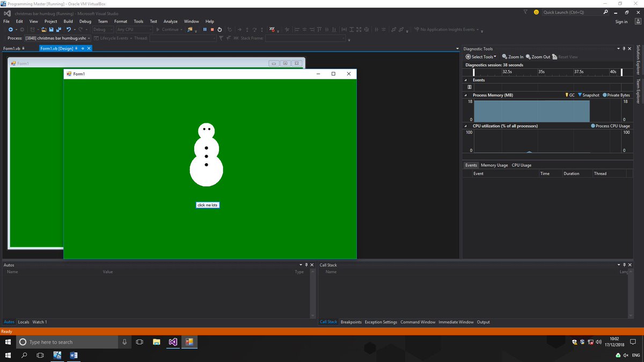
Task: Click the Sign in link
Action: pyautogui.click(x=621, y=21)
